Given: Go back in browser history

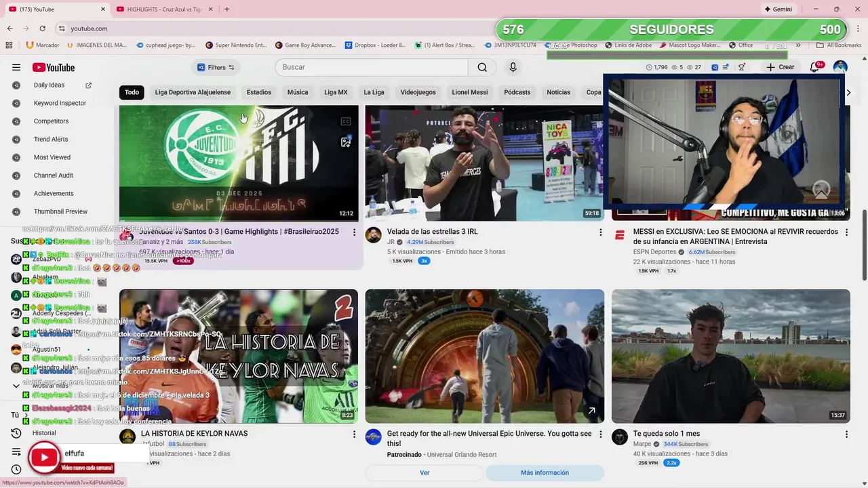Looking at the screenshot, I should tap(9, 28).
